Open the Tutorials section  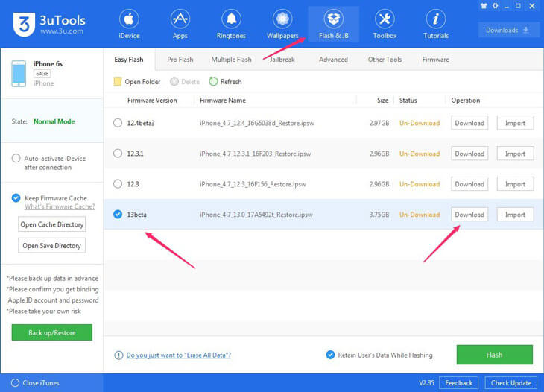click(x=435, y=24)
